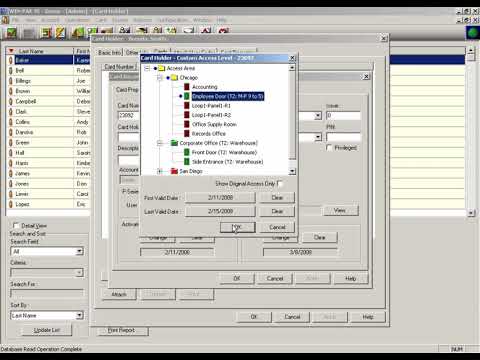Expand the San Diego tree node
This screenshot has height=360, width=480.
tap(160, 171)
